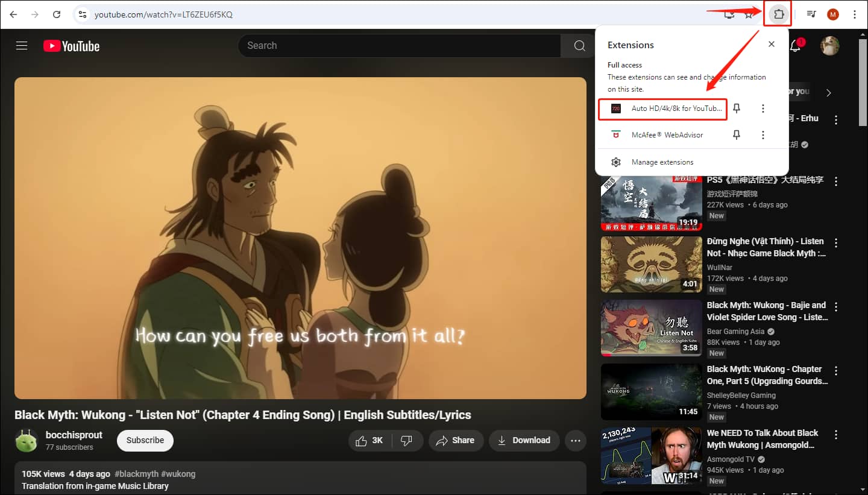Open the YouTube account avatar

pos(830,46)
